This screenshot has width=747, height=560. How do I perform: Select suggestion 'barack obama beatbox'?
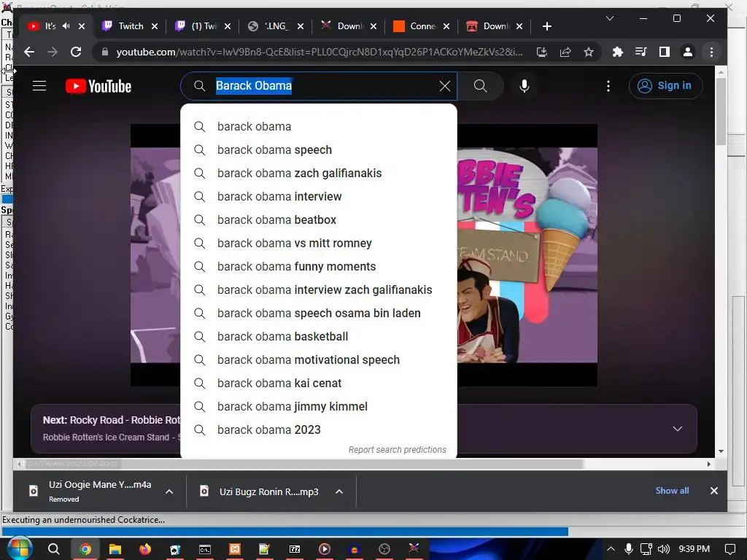pos(318,220)
